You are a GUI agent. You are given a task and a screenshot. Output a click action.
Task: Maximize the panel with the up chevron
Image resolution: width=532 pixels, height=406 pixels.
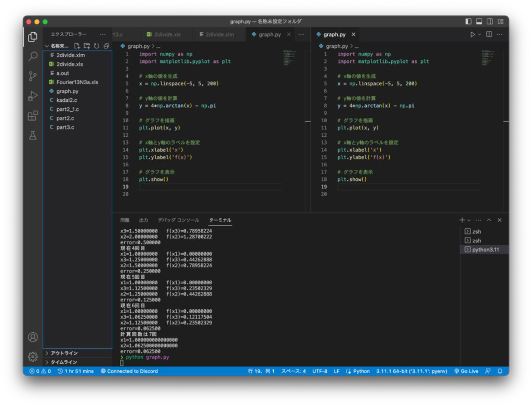tap(489, 220)
